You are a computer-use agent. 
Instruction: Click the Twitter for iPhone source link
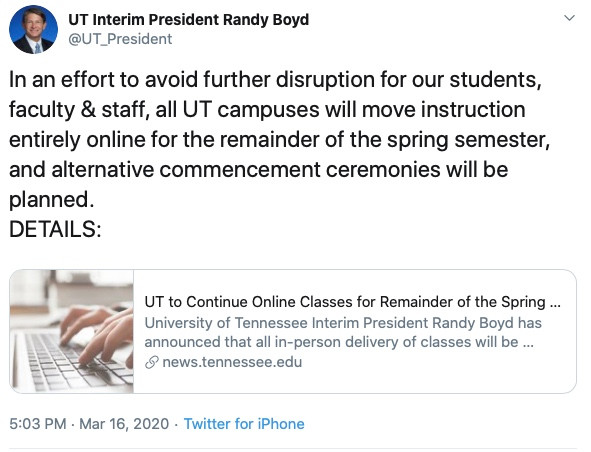[244, 424]
